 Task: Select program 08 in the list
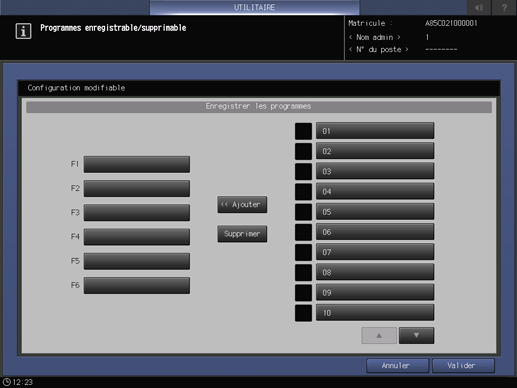coord(375,272)
